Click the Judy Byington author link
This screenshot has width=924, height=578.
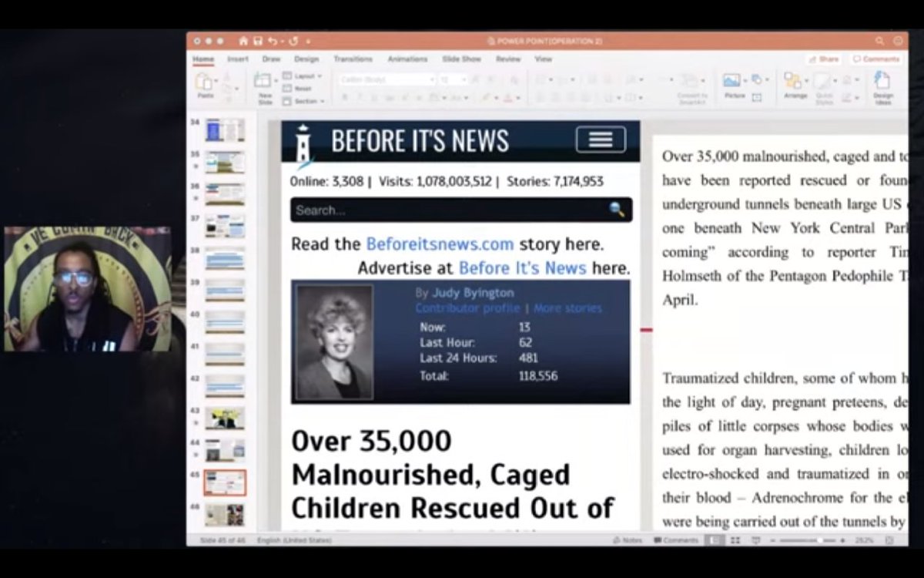click(x=473, y=293)
